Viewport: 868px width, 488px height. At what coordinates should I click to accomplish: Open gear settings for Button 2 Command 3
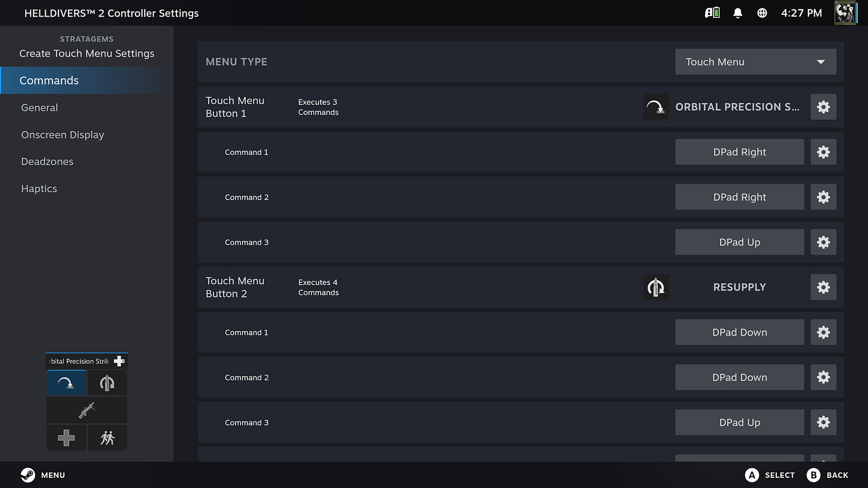(823, 422)
